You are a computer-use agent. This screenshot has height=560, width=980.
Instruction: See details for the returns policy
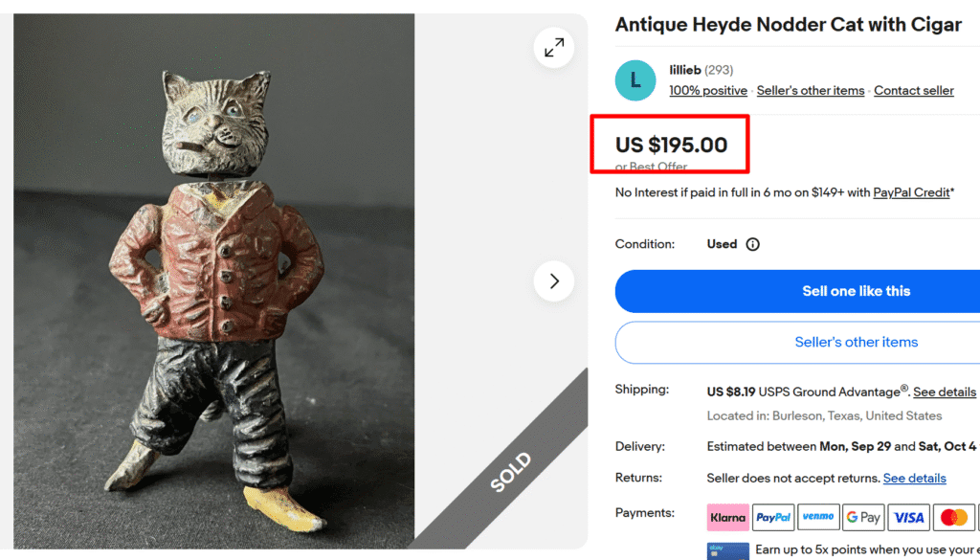tap(914, 478)
